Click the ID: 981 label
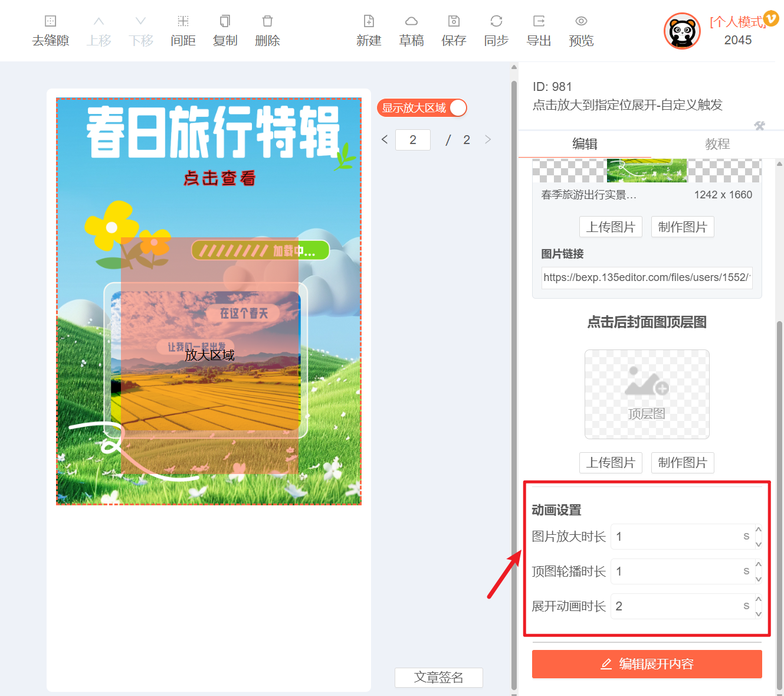This screenshot has height=696, width=784. 552,87
